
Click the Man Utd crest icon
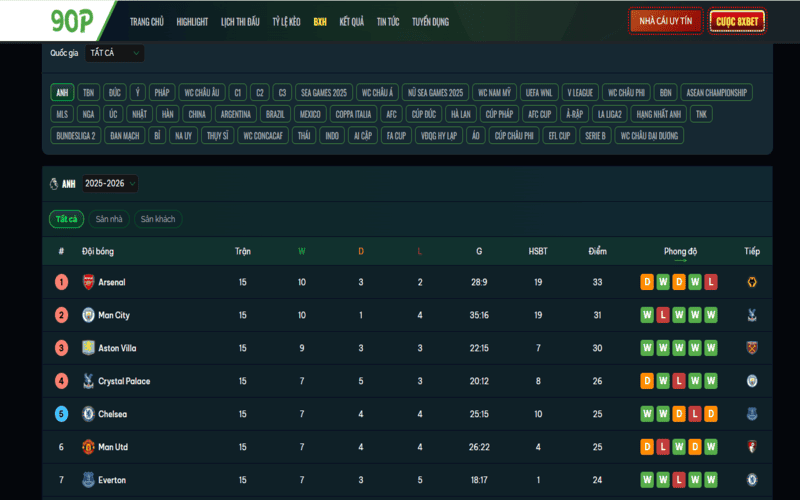coord(88,447)
